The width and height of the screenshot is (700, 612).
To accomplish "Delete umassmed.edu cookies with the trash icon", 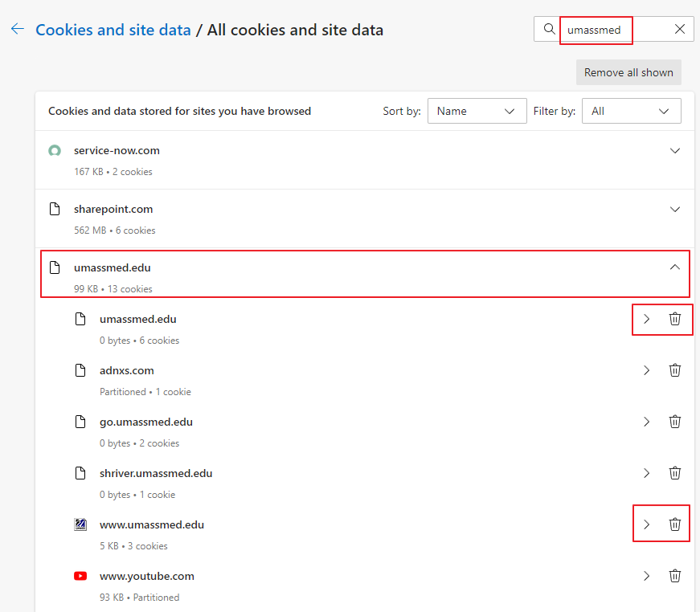I will [675, 320].
